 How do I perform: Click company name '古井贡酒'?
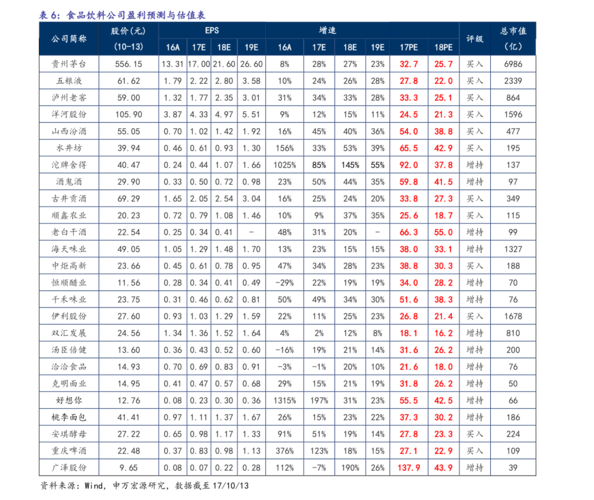(x=69, y=198)
